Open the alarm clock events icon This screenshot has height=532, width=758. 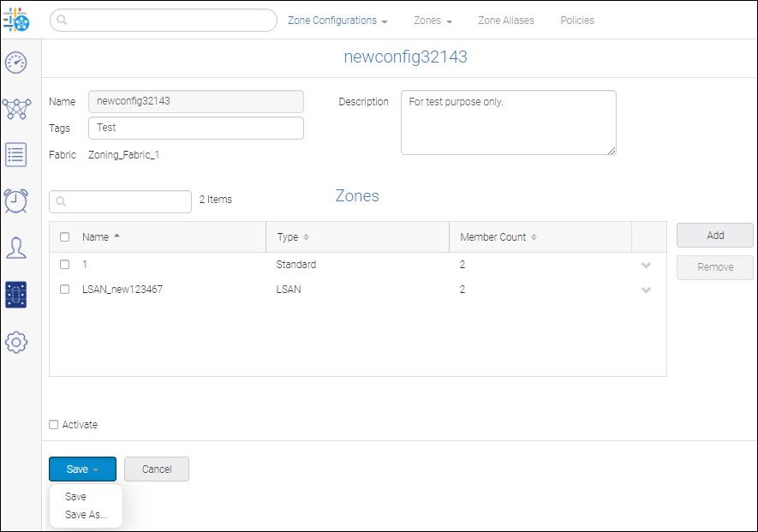pyautogui.click(x=16, y=200)
